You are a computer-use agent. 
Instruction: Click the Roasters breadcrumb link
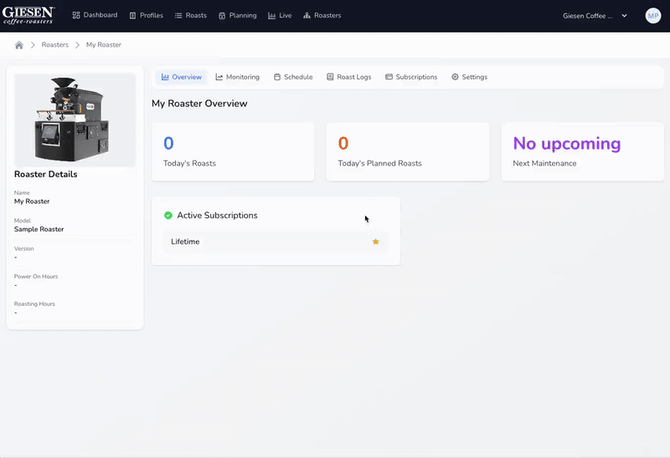tap(55, 45)
